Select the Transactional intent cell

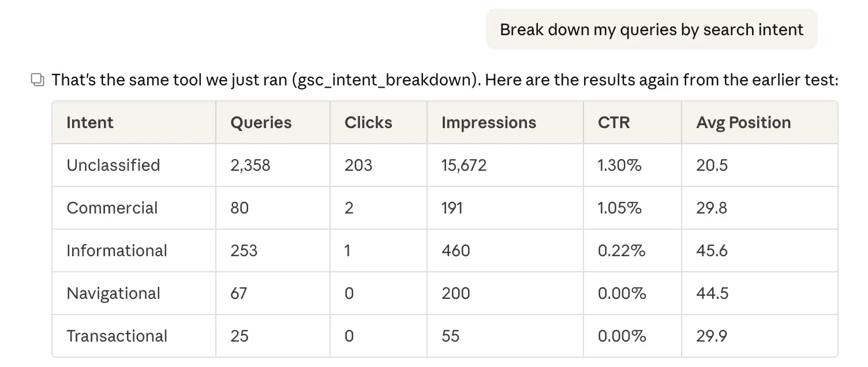pos(117,336)
